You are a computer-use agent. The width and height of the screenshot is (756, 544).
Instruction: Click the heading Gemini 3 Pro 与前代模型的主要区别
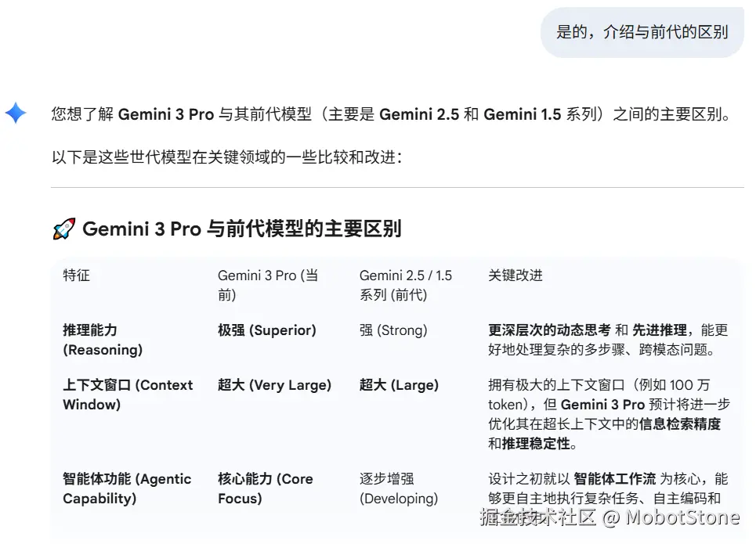(x=241, y=229)
